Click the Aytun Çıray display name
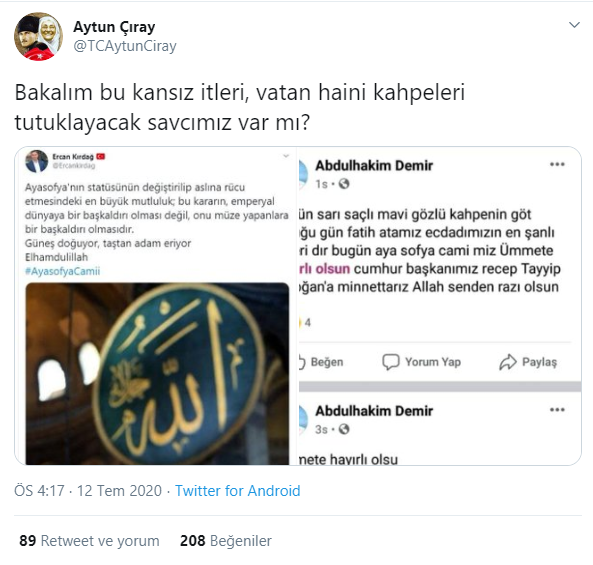This screenshot has width=593, height=565. (x=114, y=27)
